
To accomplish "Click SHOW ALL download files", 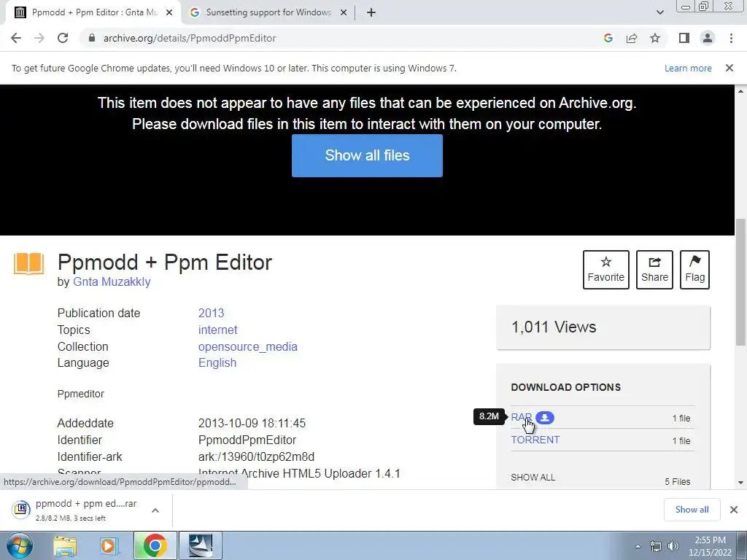I will [533, 477].
